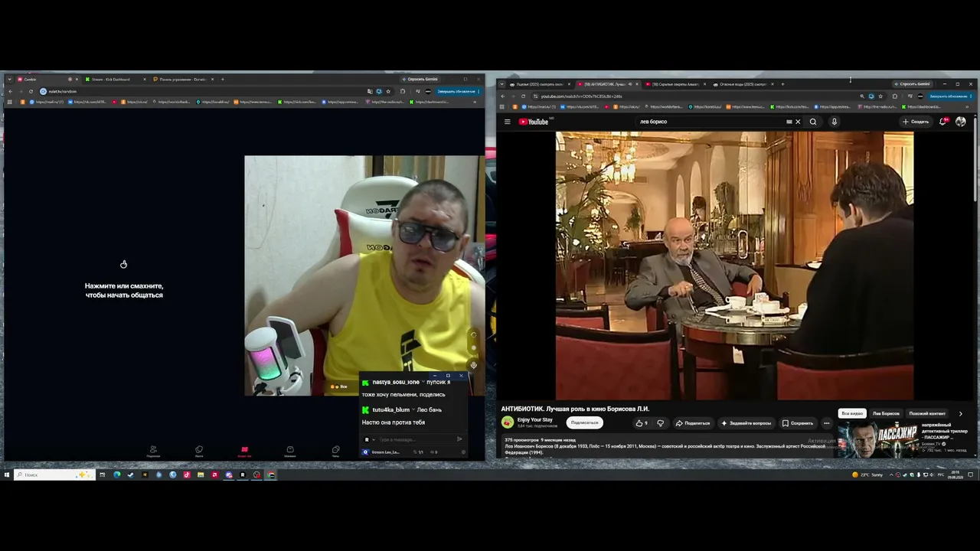The image size is (980, 551).
Task: Open the first icon in the nulet bottom bar
Action: [x=153, y=452]
